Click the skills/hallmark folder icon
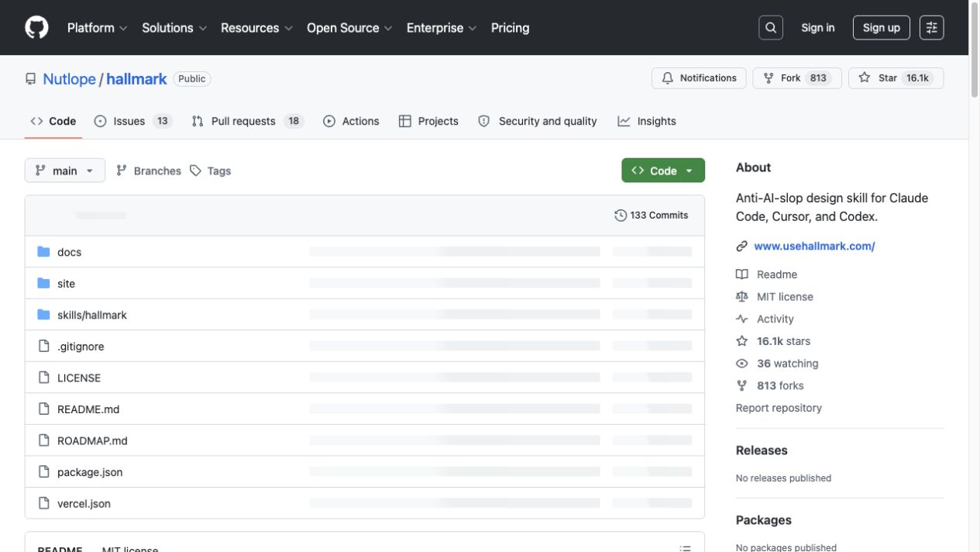Screen dimensions: 980x552 coord(43,315)
